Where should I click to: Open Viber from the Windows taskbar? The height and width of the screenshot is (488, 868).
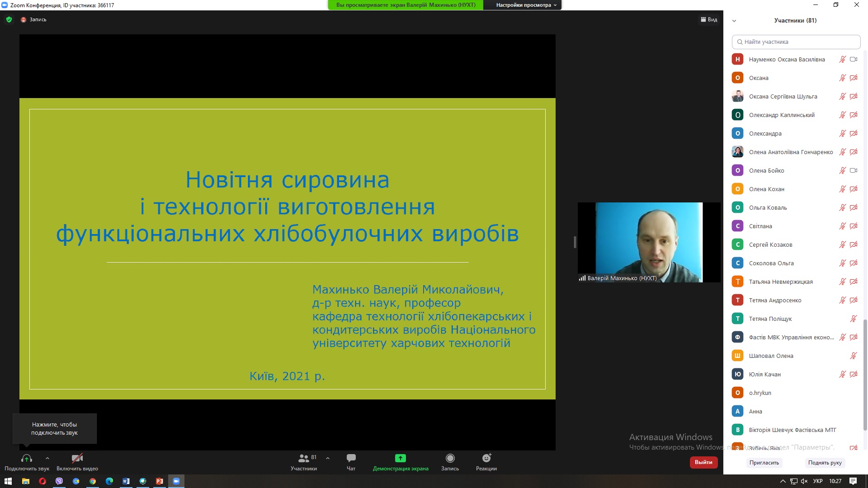point(59,481)
